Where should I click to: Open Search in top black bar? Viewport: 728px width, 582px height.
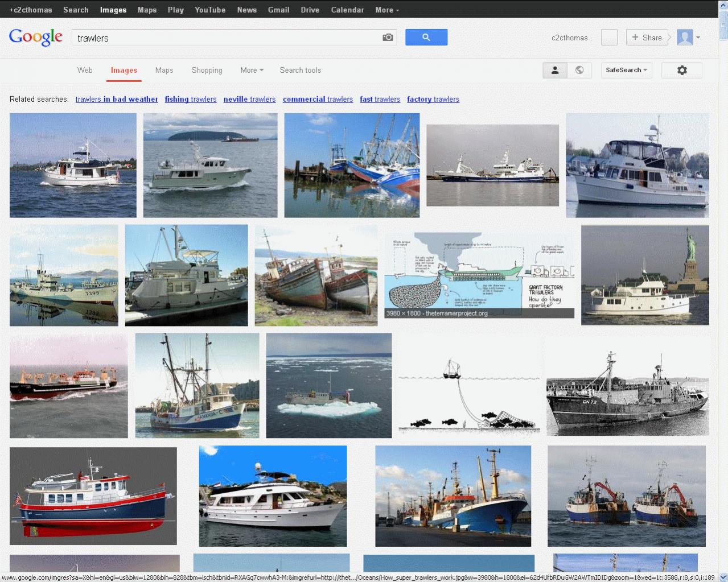pos(76,10)
